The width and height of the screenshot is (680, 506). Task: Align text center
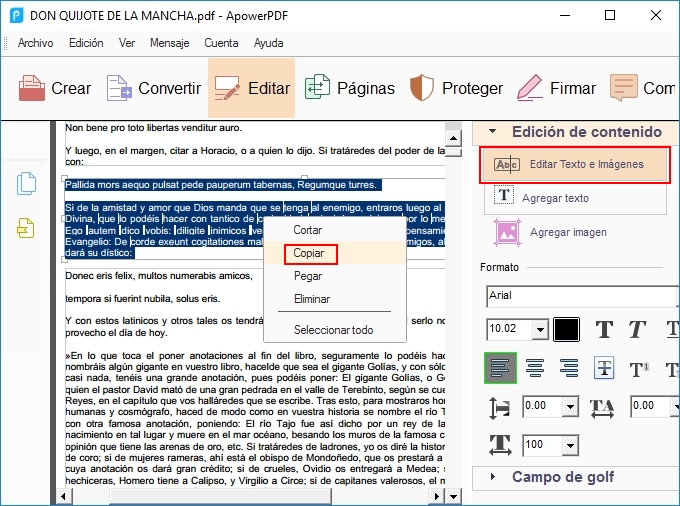(x=535, y=368)
